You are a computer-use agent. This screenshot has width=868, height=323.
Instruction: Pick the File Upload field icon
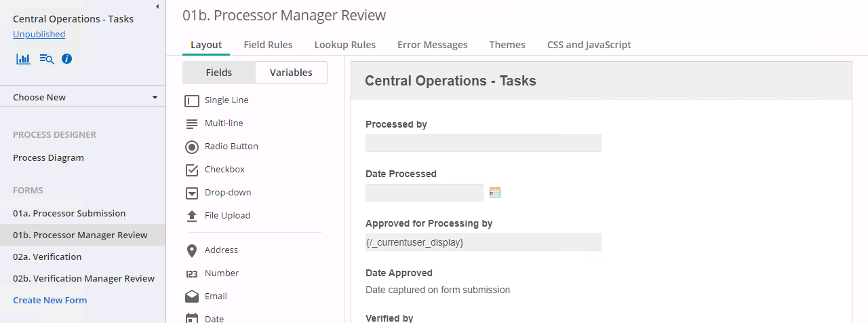[192, 216]
